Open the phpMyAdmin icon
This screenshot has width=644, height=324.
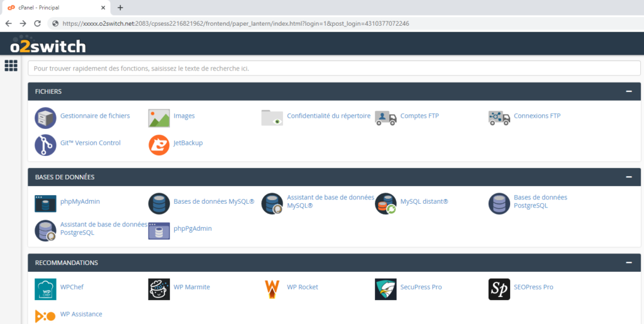click(45, 204)
